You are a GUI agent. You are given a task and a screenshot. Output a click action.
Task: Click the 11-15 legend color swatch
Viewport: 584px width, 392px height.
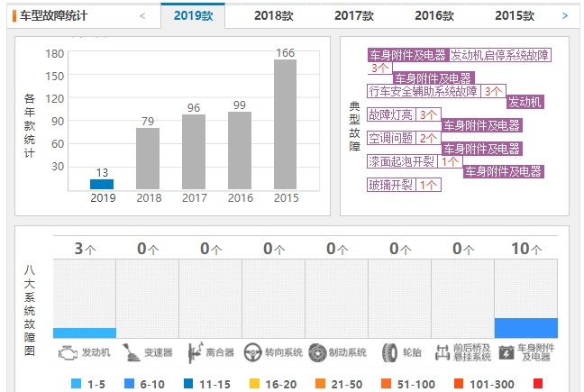click(x=188, y=383)
